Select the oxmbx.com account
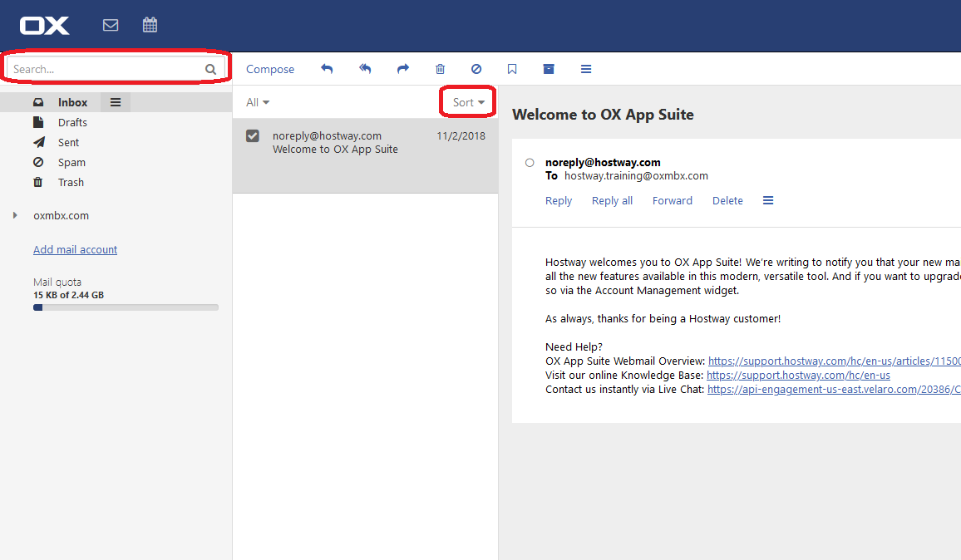The image size is (961, 560). point(62,216)
